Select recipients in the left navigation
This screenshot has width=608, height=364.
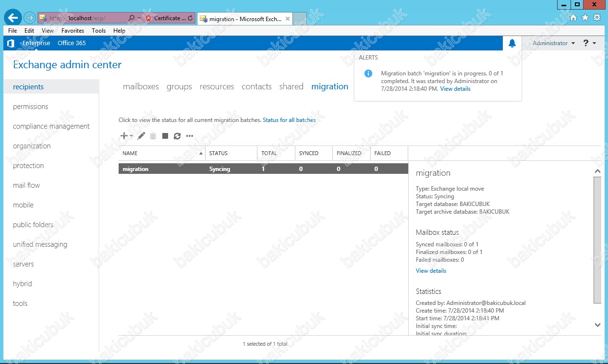coord(51,87)
